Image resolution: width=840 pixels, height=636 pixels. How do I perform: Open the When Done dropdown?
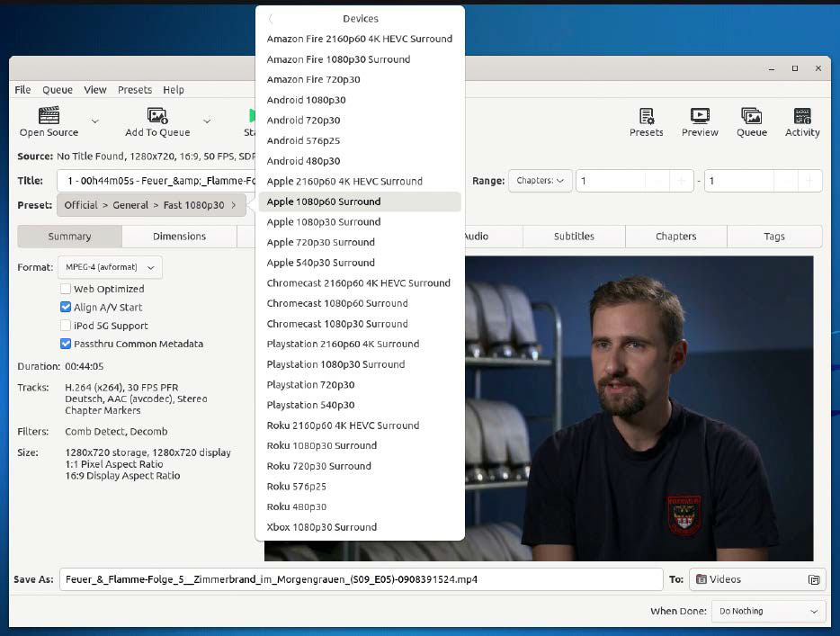767,611
